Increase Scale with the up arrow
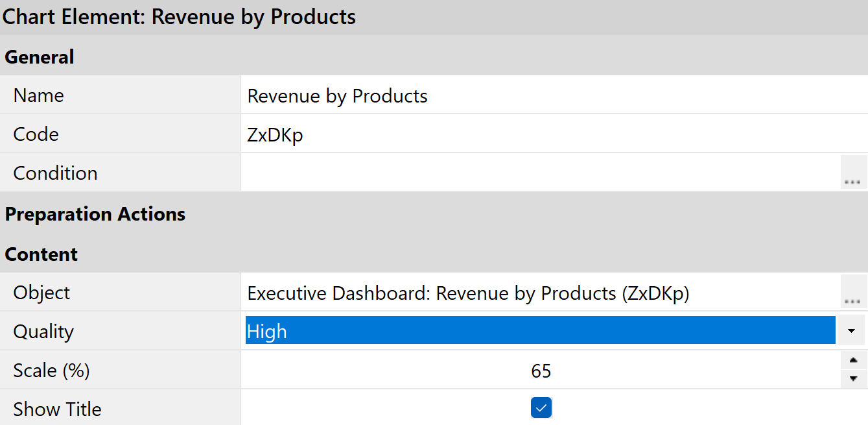The width and height of the screenshot is (868, 425). [x=853, y=361]
